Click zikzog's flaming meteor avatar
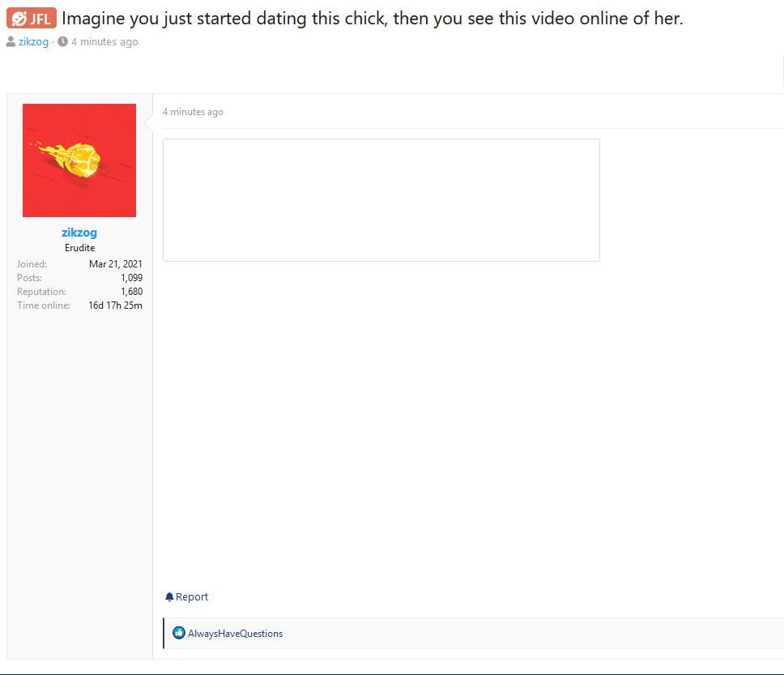 tap(79, 160)
